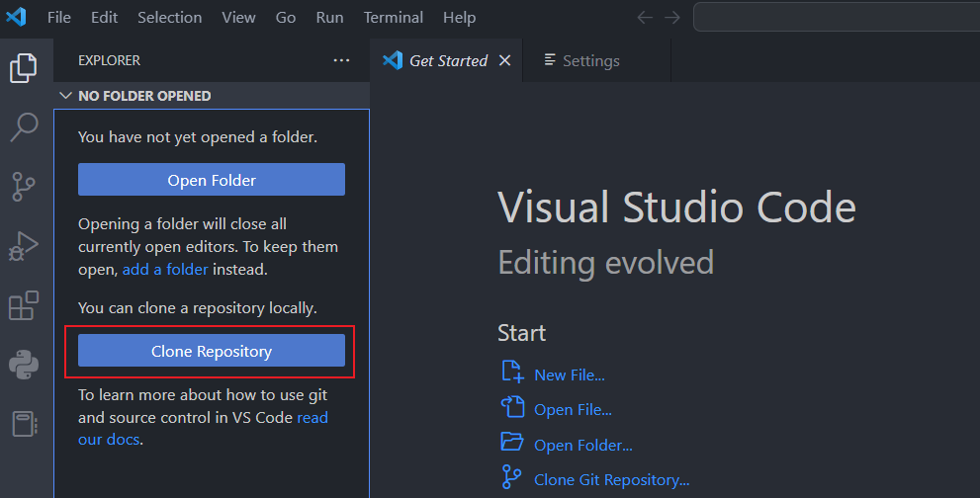
Task: Click the New File... link
Action: pos(570,374)
